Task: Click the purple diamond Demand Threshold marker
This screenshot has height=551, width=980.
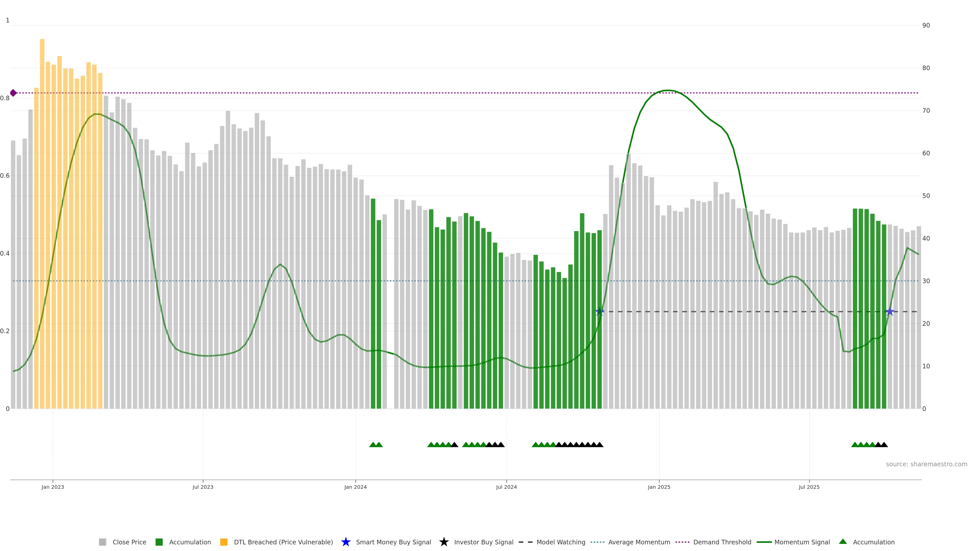Action: click(13, 93)
